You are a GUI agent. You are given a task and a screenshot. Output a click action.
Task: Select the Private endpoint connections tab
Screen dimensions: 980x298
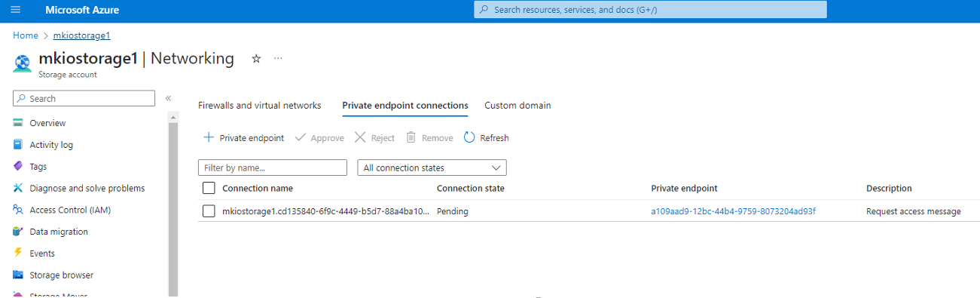pos(405,106)
